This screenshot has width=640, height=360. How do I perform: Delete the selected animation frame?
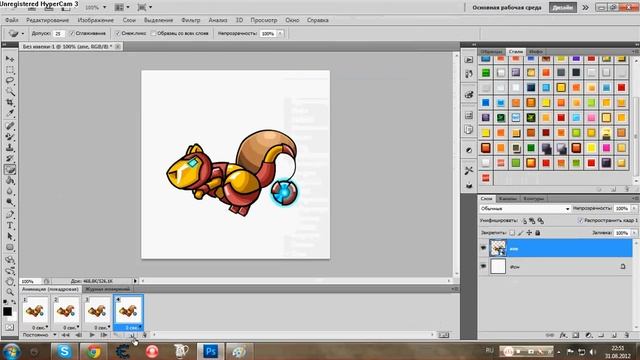(x=144, y=335)
